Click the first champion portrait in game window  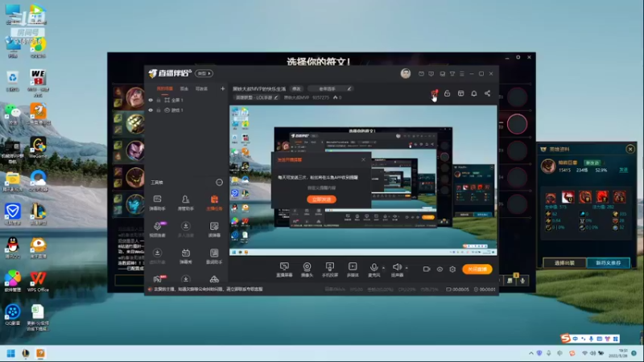pyautogui.click(x=134, y=97)
